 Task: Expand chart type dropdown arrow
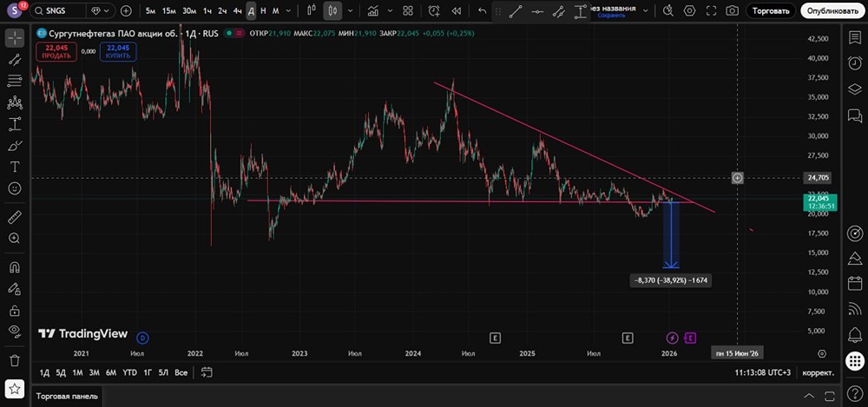pyautogui.click(x=350, y=10)
